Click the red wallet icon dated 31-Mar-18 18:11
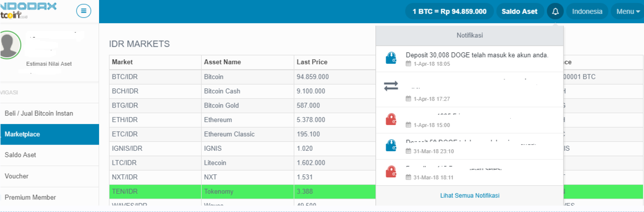 point(391,172)
